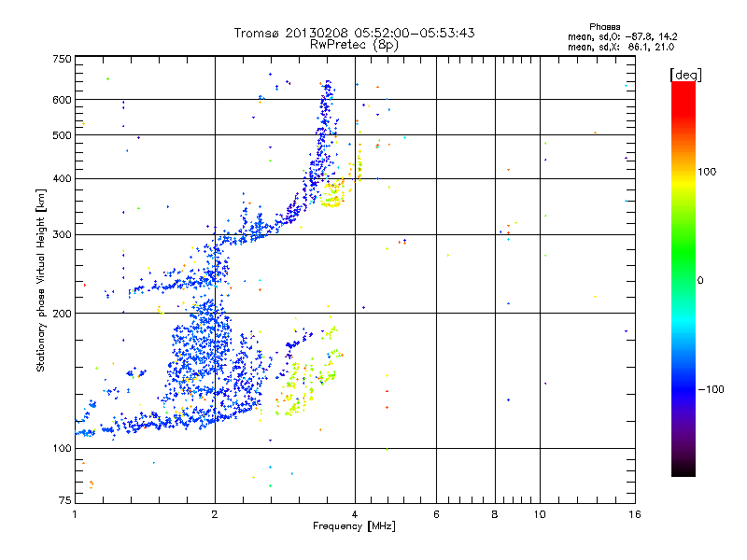Screen dimensions: 747x560
Task: Click the '[deg]' colorbar unit label
Action: [x=685, y=75]
